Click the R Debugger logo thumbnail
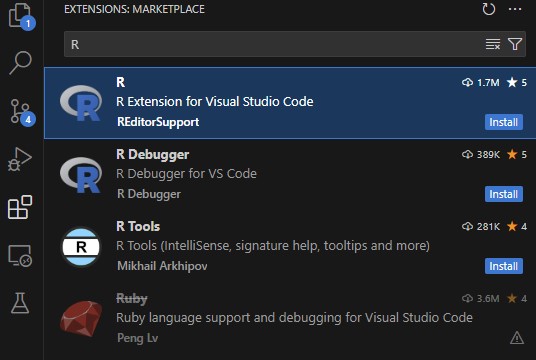 pyautogui.click(x=81, y=175)
